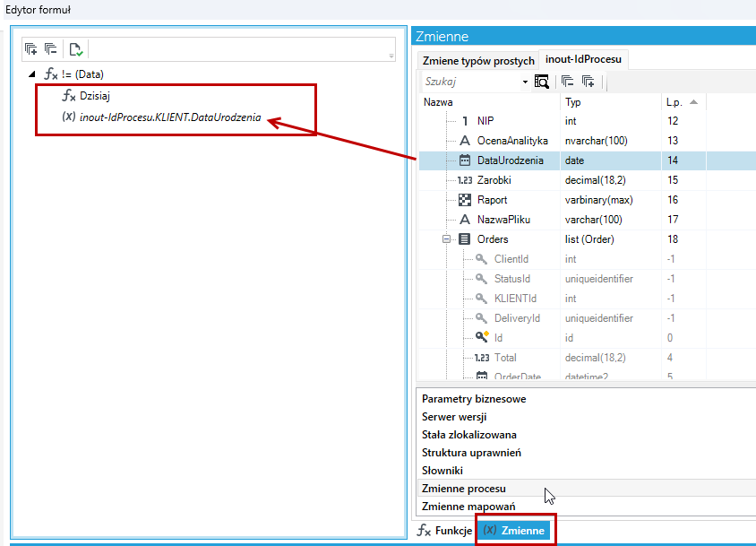This screenshot has width=756, height=546.
Task: Sort by the L.p. column header
Action: point(683,102)
